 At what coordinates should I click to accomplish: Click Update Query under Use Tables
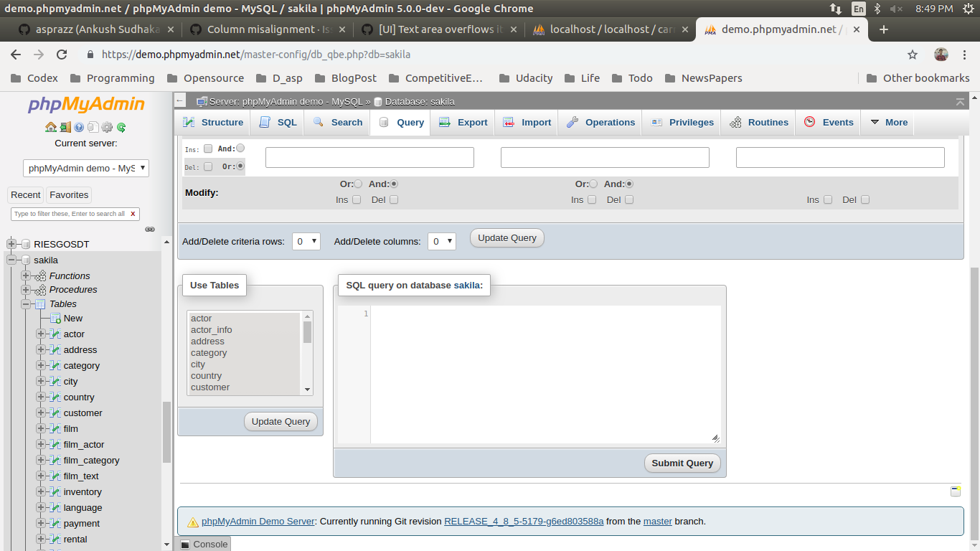[281, 422]
